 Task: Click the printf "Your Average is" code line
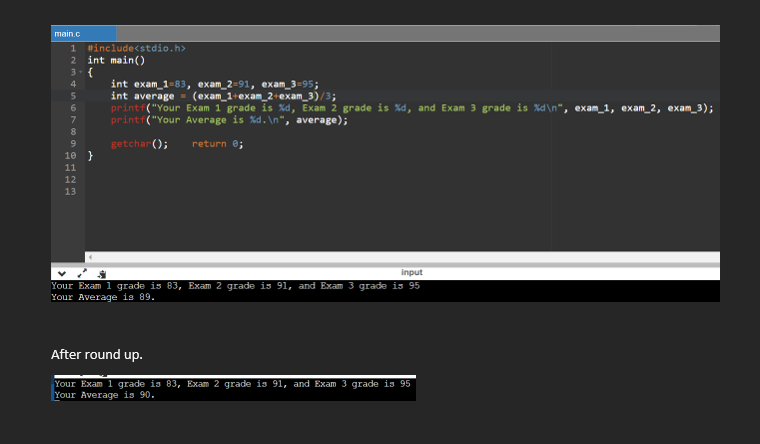[229, 120]
